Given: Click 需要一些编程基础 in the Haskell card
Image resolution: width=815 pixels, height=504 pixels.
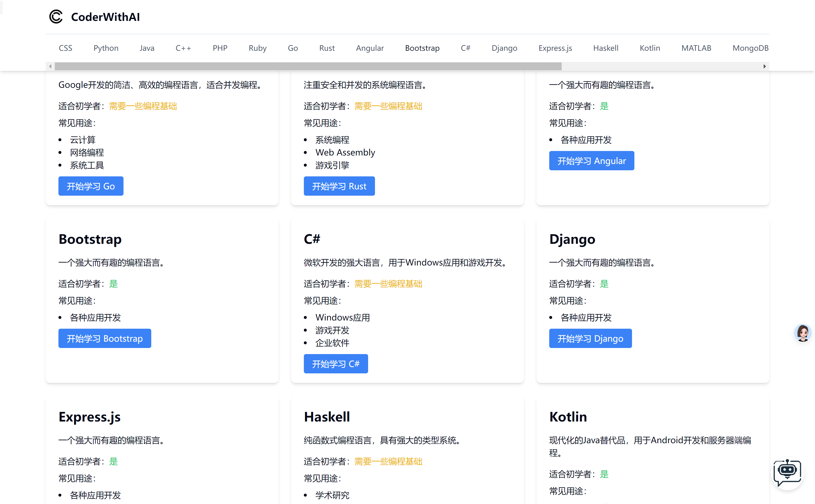Looking at the screenshot, I should tap(388, 461).
